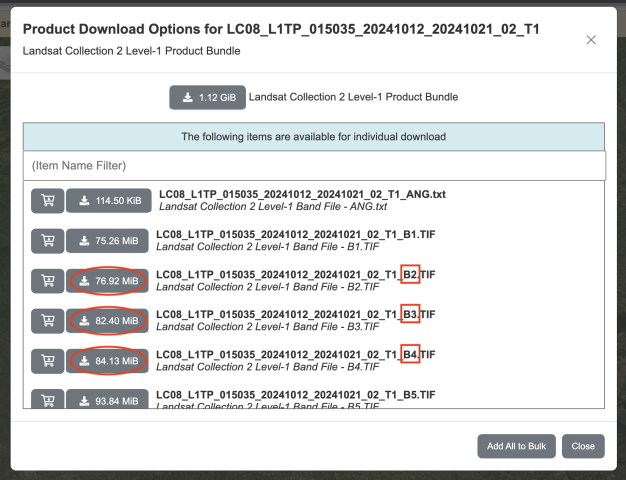
Task: Add B1.TIF file to bulk cart
Action: tap(48, 241)
